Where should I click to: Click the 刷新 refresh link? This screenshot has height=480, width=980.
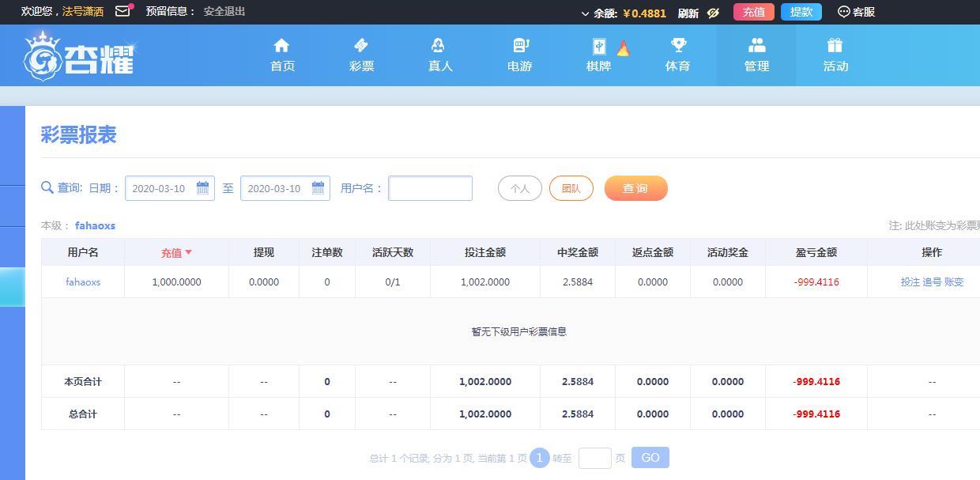pyautogui.click(x=688, y=13)
